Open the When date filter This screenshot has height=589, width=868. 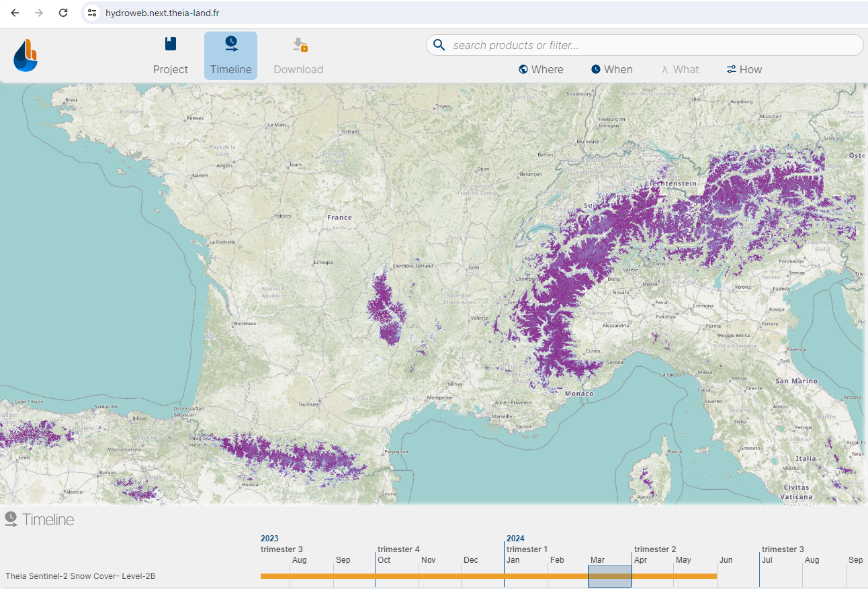[611, 69]
